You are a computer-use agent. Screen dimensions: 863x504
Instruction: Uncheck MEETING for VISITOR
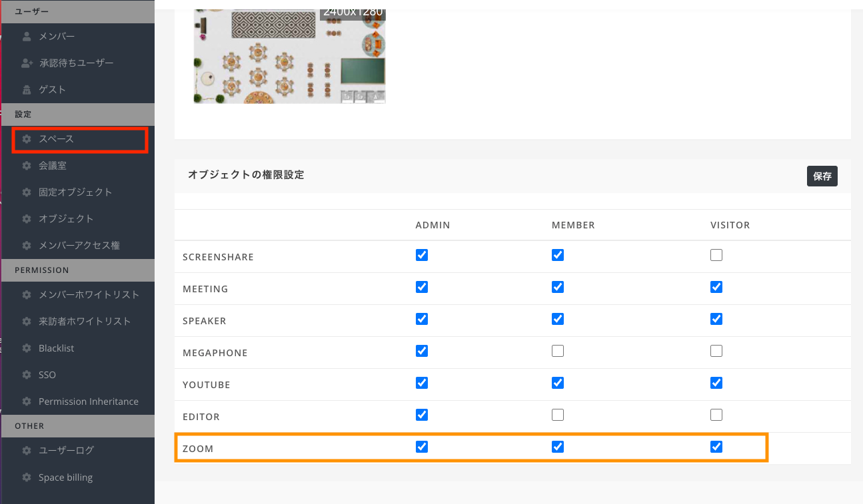716,287
